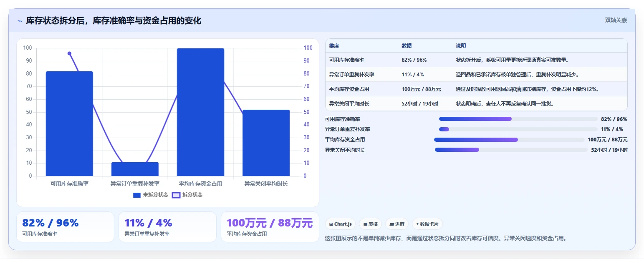Screen dimensions: 644x259
Task: Click the 异常关闭平均时长 progress bar
Action: point(511,150)
